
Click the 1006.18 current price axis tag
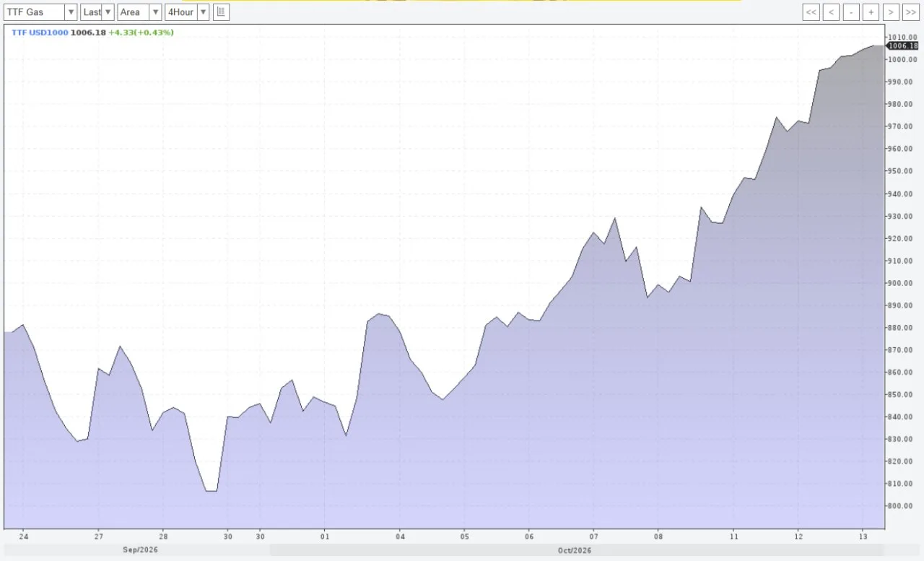pos(902,45)
